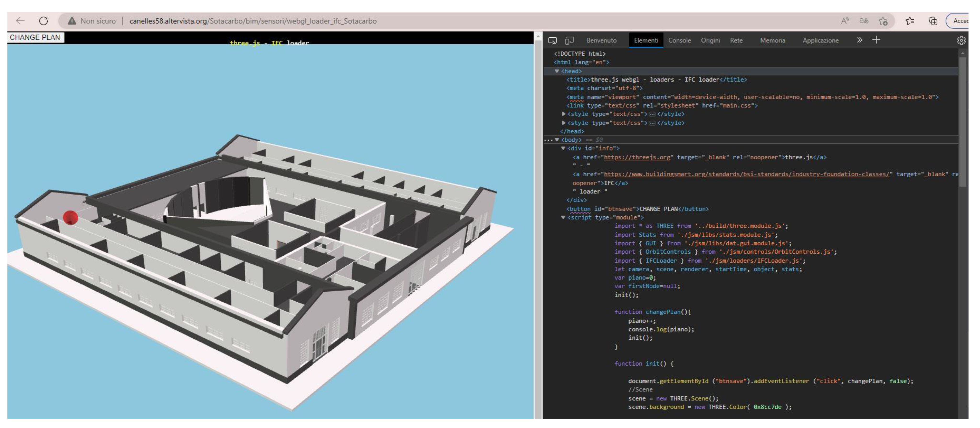Click the browser address bar URL
Screen dimensions: 980x428
pos(253,21)
